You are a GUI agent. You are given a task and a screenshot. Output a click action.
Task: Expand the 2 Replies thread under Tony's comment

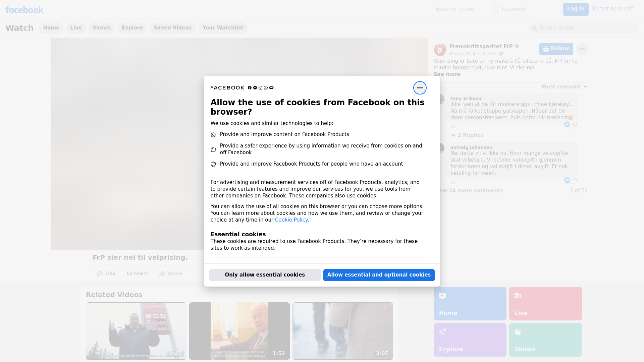[467, 135]
